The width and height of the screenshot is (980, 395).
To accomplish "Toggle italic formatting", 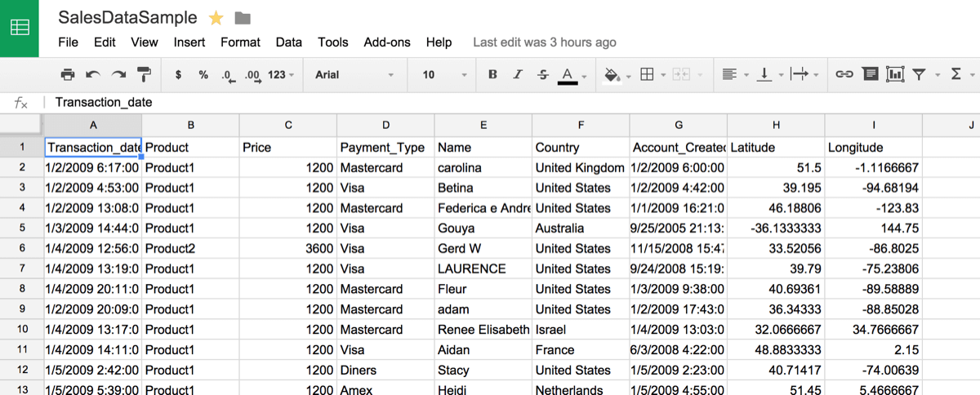I will coord(518,74).
